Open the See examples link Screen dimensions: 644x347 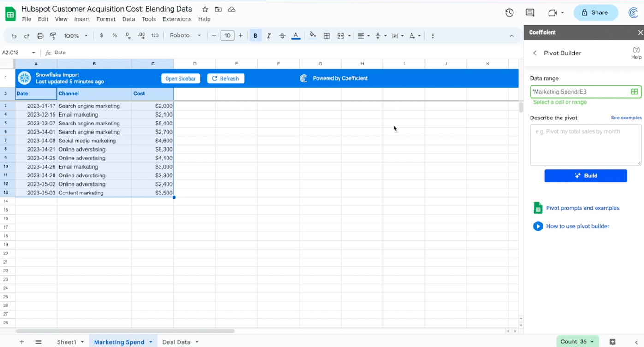pyautogui.click(x=626, y=118)
